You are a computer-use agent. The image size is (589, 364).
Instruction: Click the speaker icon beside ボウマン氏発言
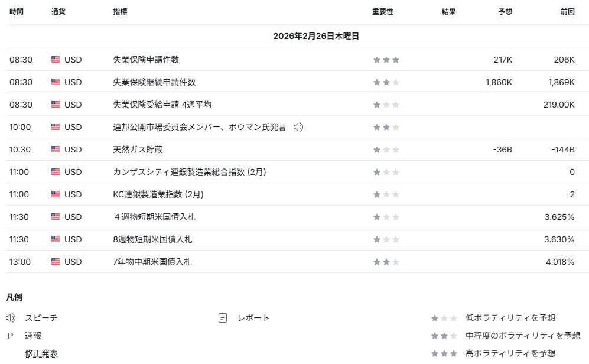pyautogui.click(x=298, y=127)
